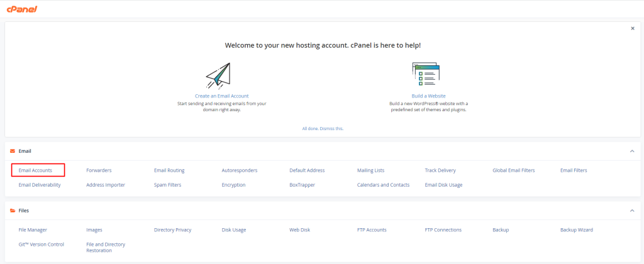Click the Build a Website illustration icon
Viewport: 644px width, 264px height.
(426, 75)
